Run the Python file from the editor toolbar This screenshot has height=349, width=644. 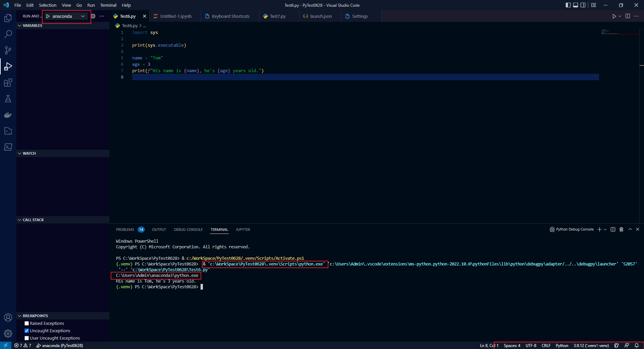click(614, 16)
